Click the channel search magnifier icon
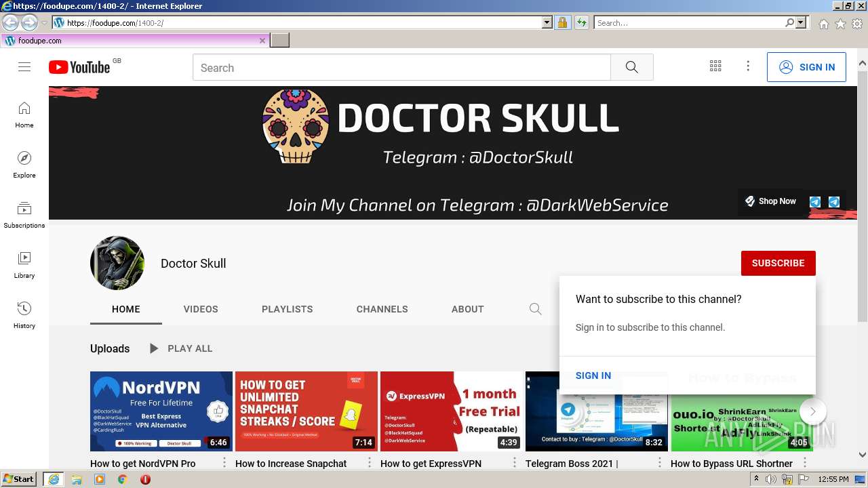The height and width of the screenshot is (488, 868). [x=536, y=309]
